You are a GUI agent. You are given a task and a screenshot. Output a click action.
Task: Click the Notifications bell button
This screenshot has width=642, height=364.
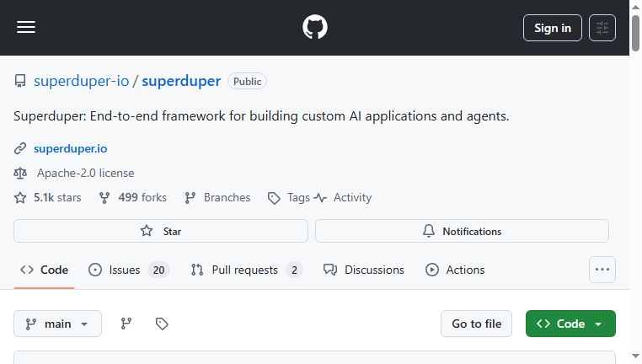point(462,231)
